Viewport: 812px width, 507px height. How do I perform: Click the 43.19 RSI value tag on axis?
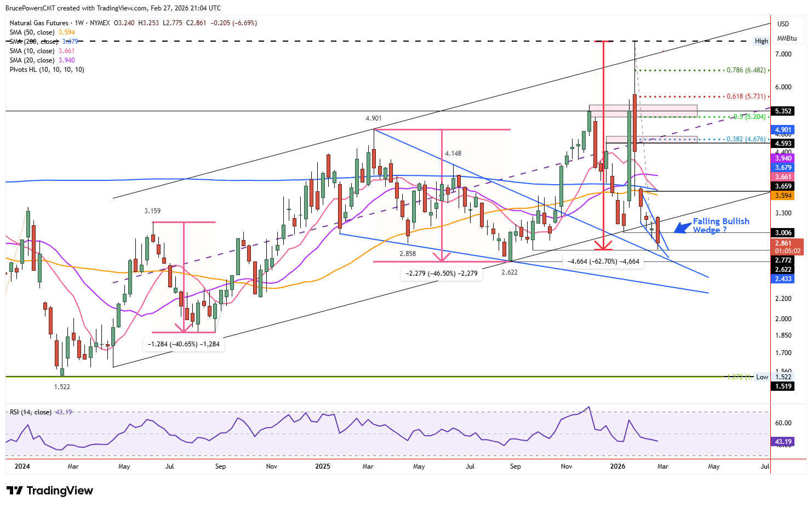784,442
